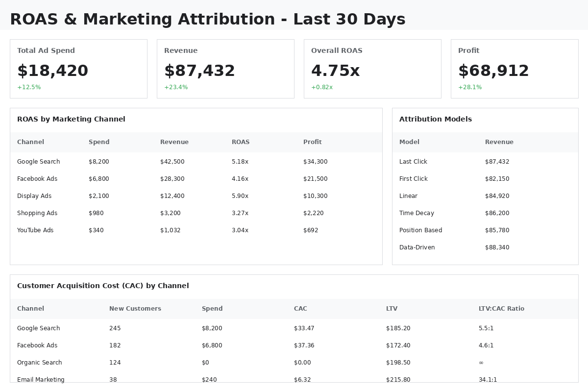Sort the Channel column header
Screen dimensions: 588x392
[30, 142]
